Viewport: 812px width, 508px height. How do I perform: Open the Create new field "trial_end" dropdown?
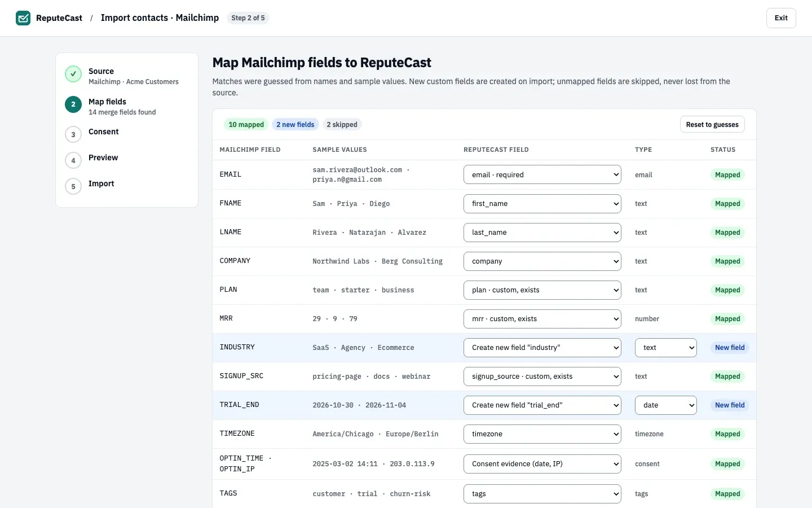pos(542,405)
